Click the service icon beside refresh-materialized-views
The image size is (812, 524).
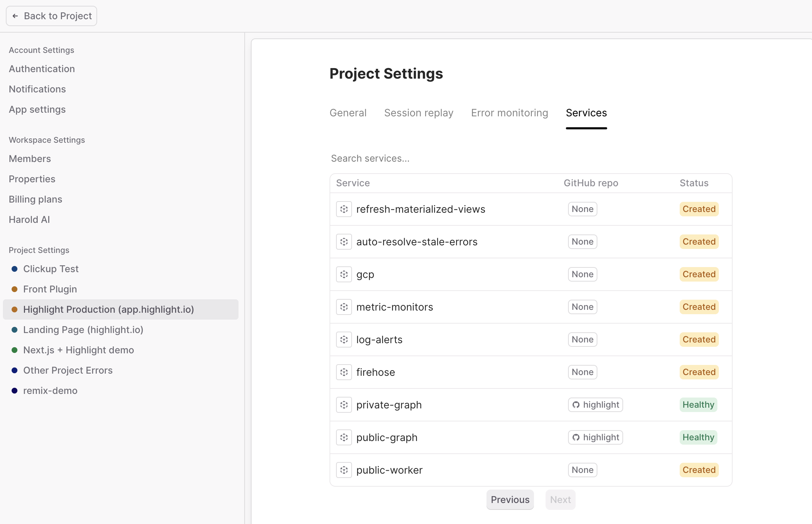(344, 209)
